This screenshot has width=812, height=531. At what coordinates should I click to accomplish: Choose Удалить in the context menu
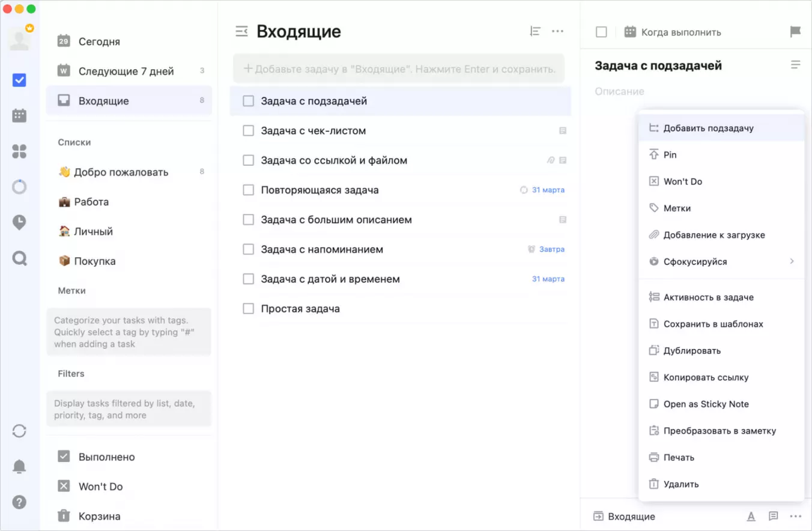[x=721, y=484]
